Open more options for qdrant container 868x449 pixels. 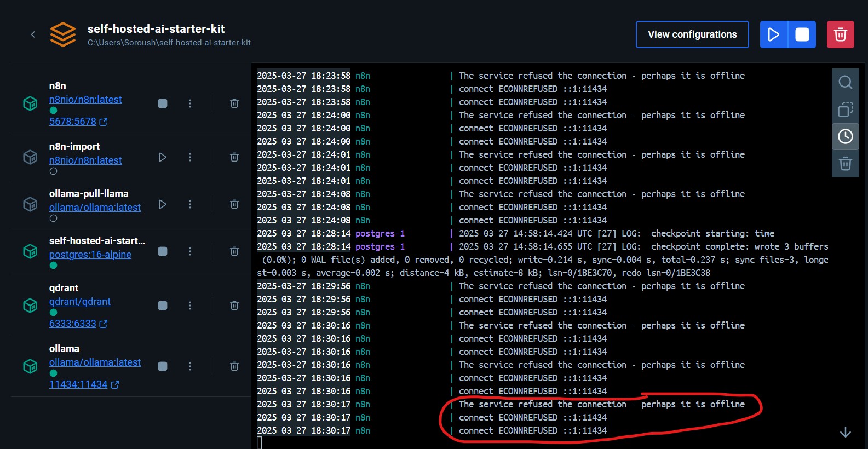tap(190, 306)
